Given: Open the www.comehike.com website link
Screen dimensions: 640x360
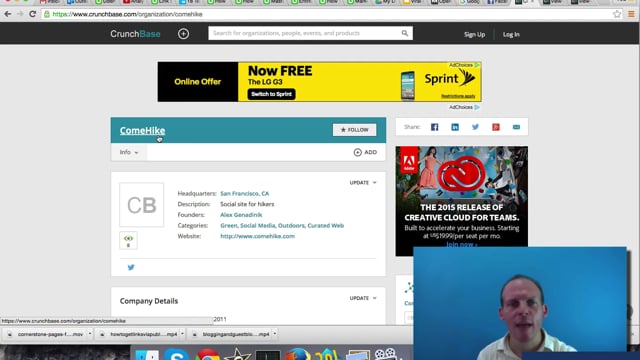Looking at the screenshot, I should [x=258, y=236].
